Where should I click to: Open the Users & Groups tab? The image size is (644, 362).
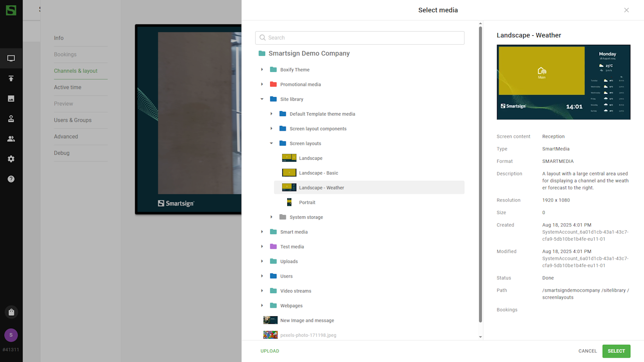[72, 120]
